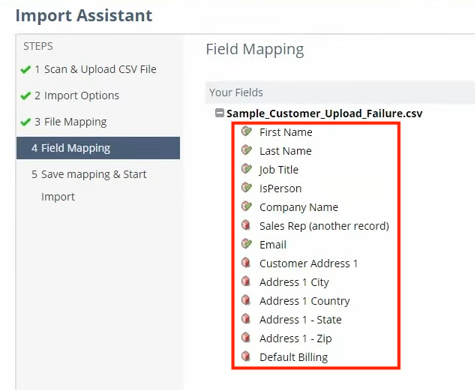Select the Address 1 Country field
This screenshot has width=475, height=390.
click(305, 301)
